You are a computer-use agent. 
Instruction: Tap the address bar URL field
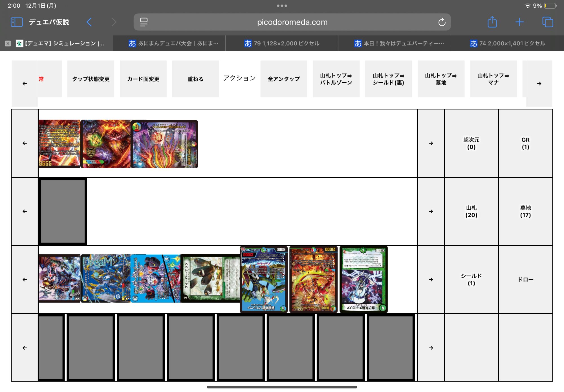(292, 22)
